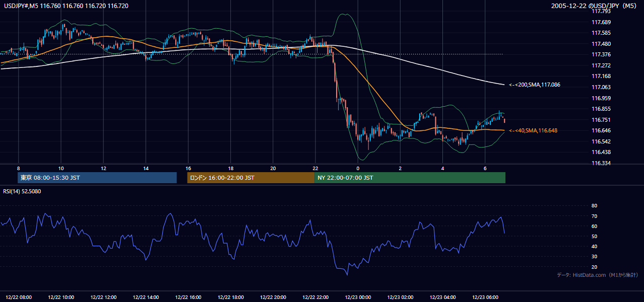This screenshot has width=644, height=302.
Task: Click the 2005-12-22 USD/JPY (M5) title
Action: pos(595,6)
